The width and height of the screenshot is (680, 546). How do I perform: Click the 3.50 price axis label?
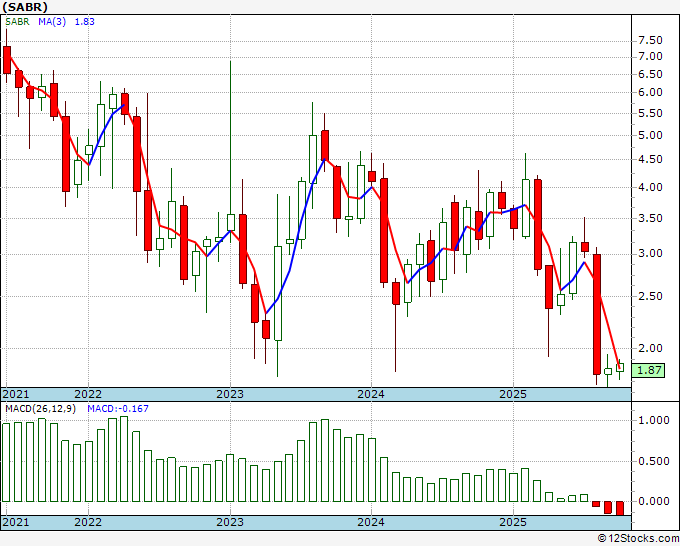(x=650, y=219)
